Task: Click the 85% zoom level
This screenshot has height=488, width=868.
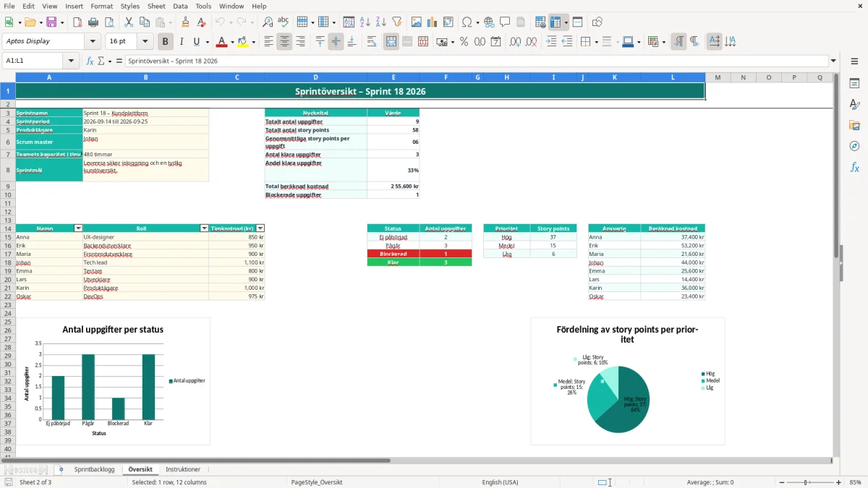Action: coord(855,482)
